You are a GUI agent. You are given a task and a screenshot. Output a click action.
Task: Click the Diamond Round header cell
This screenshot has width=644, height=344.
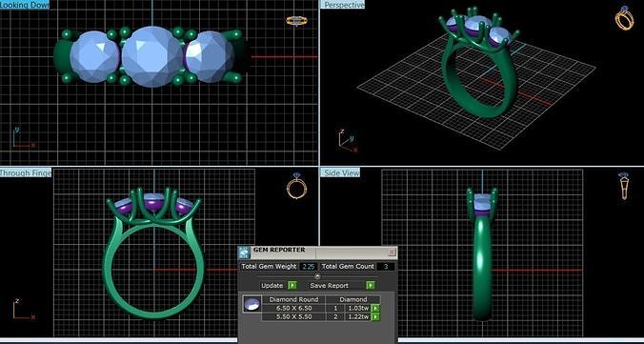(293, 299)
